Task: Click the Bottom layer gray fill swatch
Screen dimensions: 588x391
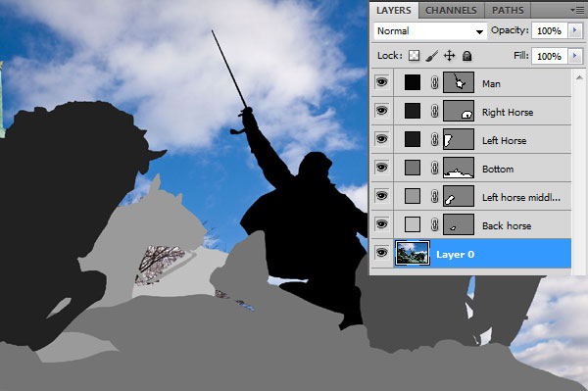Action: click(x=413, y=168)
